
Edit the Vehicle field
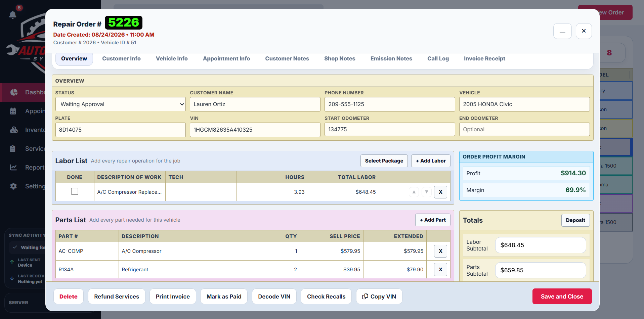[x=524, y=104]
